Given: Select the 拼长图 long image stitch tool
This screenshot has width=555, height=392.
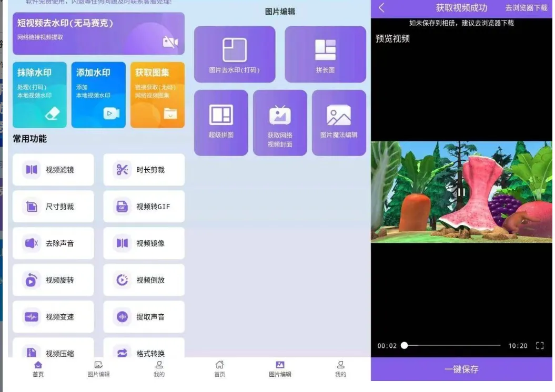Looking at the screenshot, I should tap(325, 54).
